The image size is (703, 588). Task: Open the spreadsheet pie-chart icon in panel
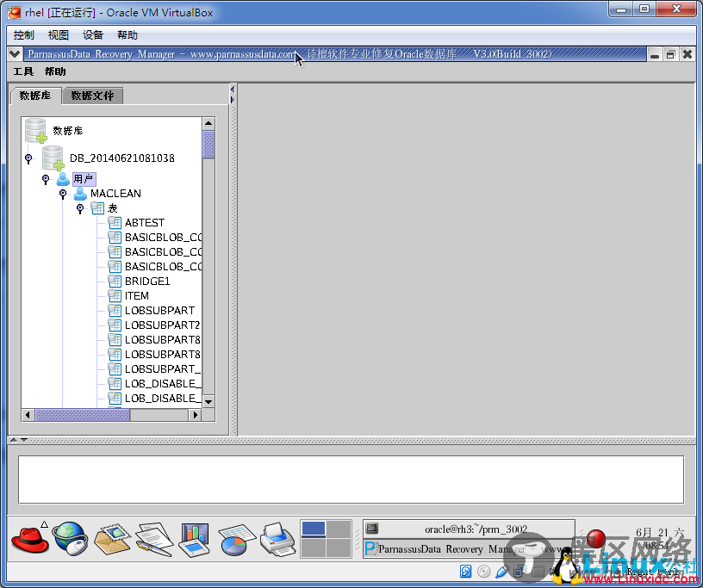coord(236,540)
